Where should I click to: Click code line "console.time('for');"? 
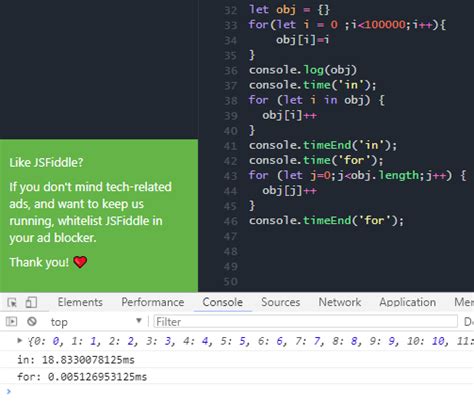(x=316, y=160)
